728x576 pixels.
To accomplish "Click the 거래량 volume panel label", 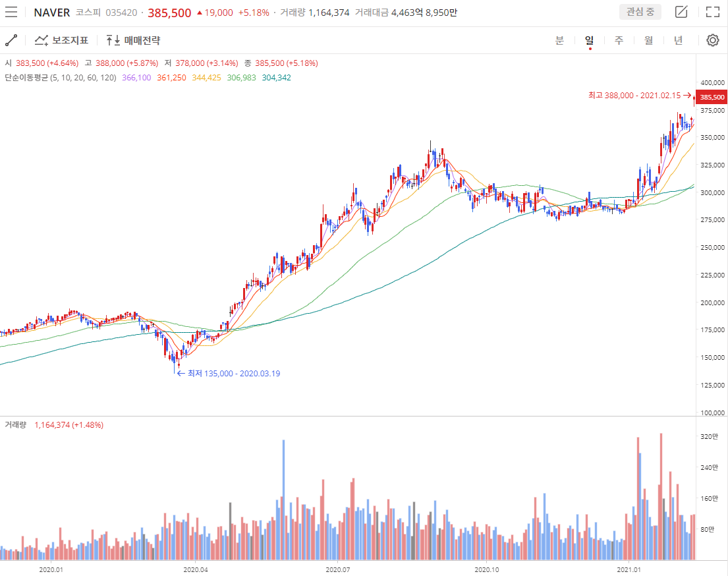I will tap(15, 424).
